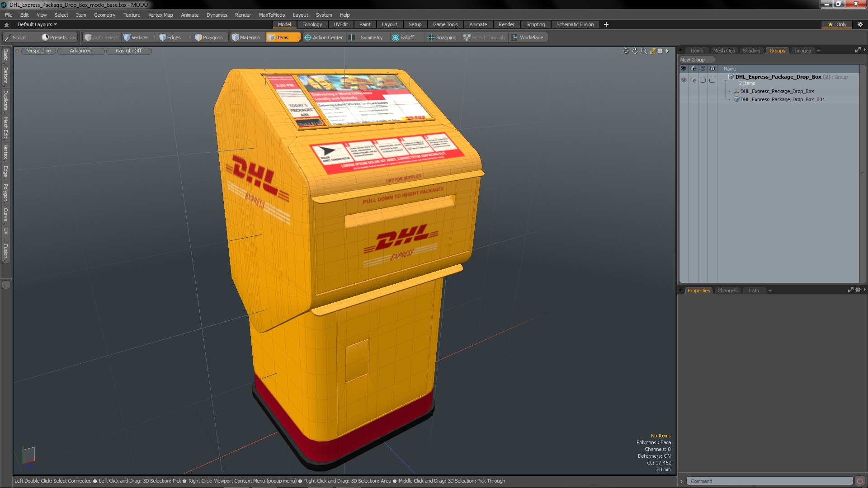Toggle first checkbox in DHL group row
Viewport: 868px width, 488px height.
point(703,80)
